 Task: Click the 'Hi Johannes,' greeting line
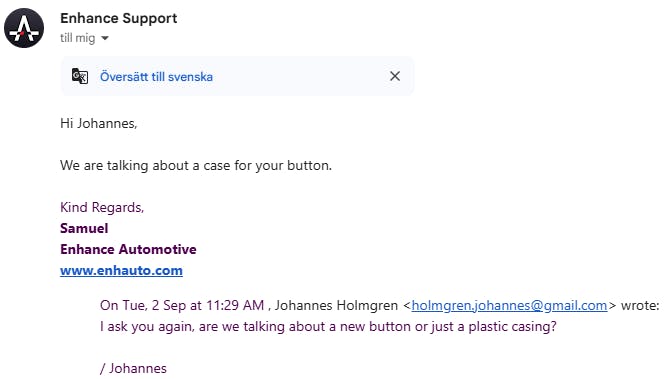[99, 124]
